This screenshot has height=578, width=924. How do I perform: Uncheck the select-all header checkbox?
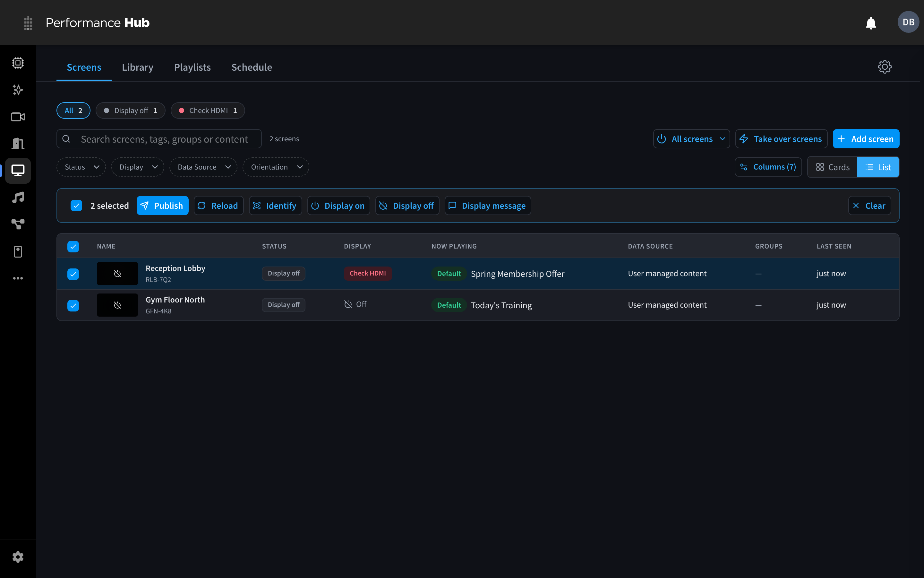pos(73,246)
